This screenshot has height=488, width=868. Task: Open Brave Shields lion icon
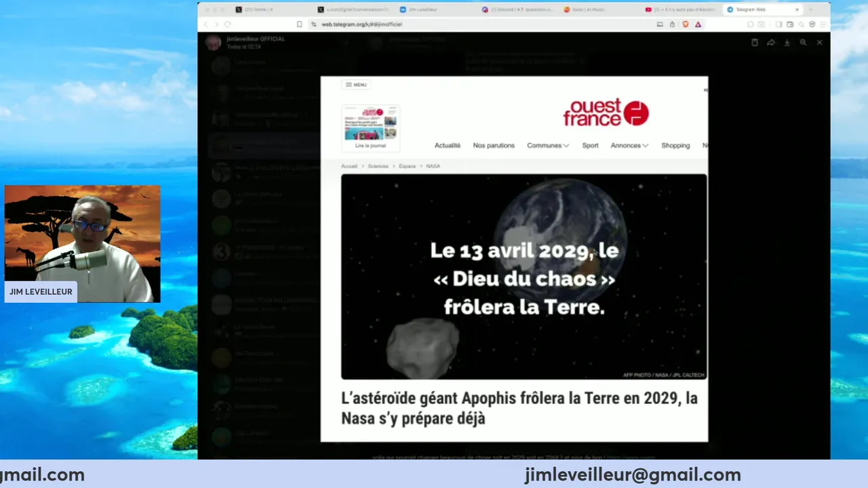coord(686,24)
